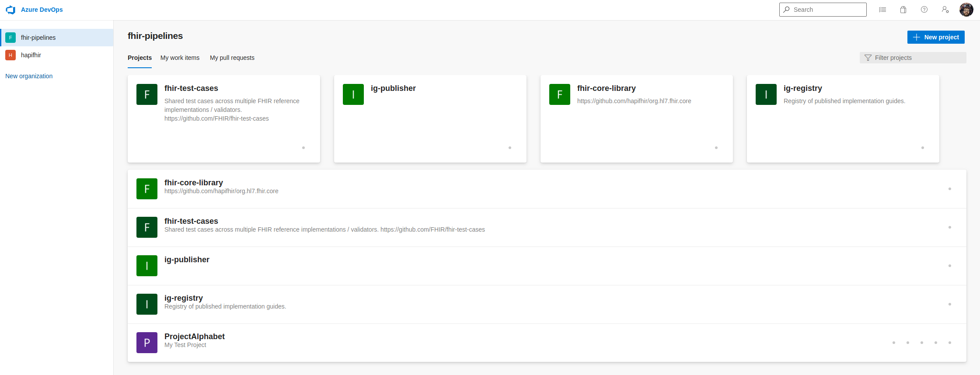Image resolution: width=980 pixels, height=375 pixels.
Task: Click the filter funnel icon
Action: click(x=868, y=58)
